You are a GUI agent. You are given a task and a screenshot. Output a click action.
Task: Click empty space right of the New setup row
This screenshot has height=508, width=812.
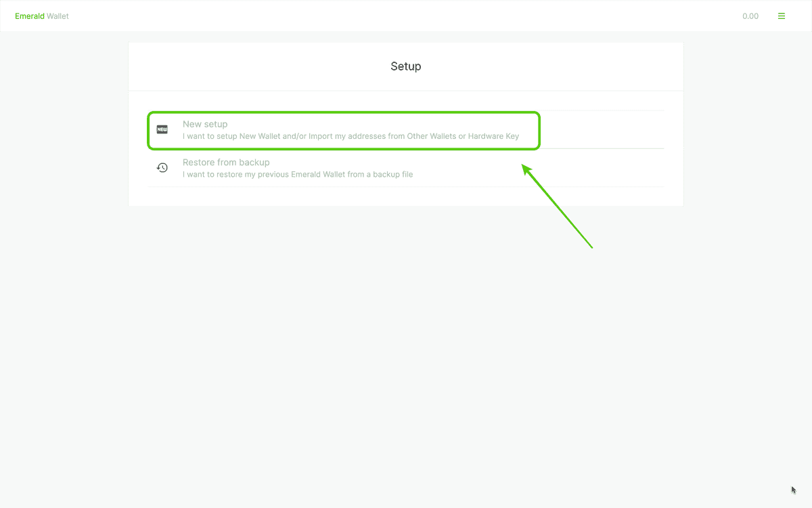[602, 130]
